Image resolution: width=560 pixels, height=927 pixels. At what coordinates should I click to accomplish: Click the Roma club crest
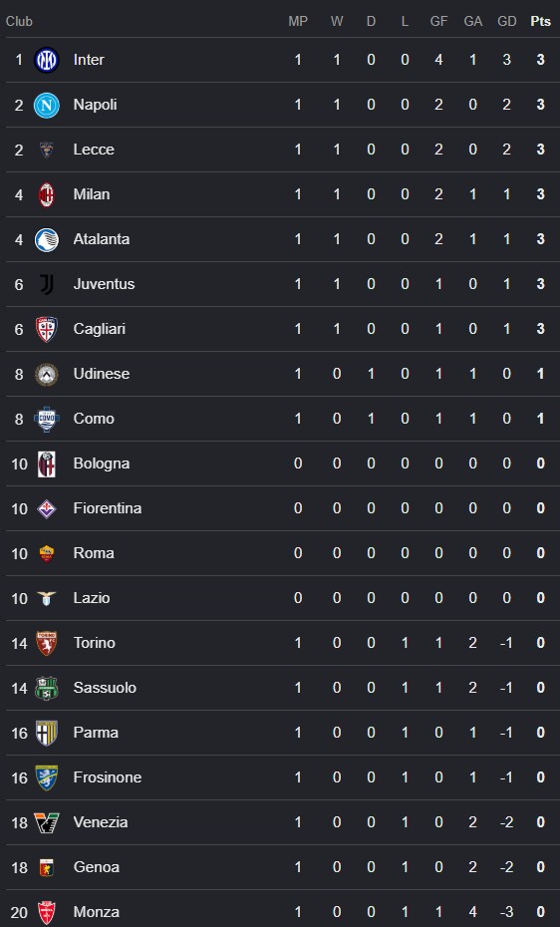tap(46, 553)
